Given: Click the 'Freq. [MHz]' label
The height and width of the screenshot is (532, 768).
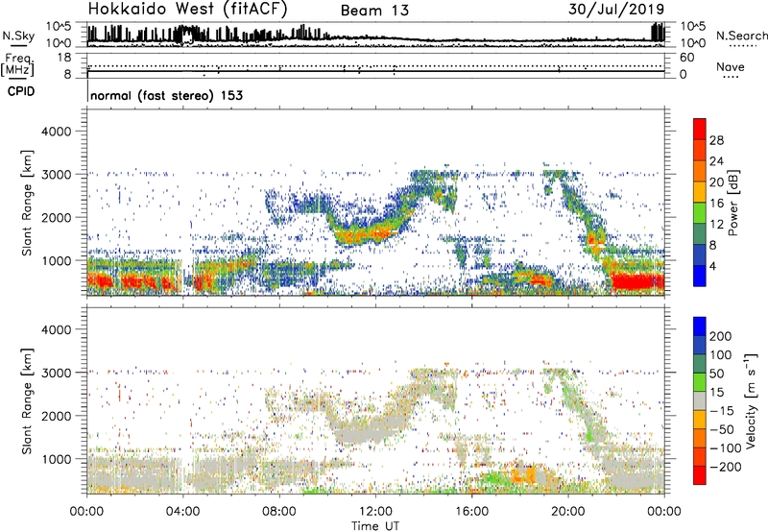Looking at the screenshot, I should coord(17,64).
